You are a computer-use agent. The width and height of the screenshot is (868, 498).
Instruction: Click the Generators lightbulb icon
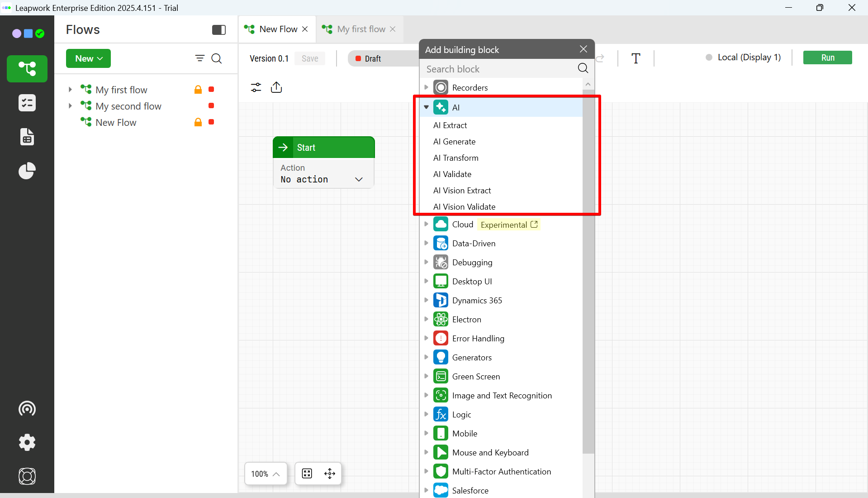click(x=441, y=358)
